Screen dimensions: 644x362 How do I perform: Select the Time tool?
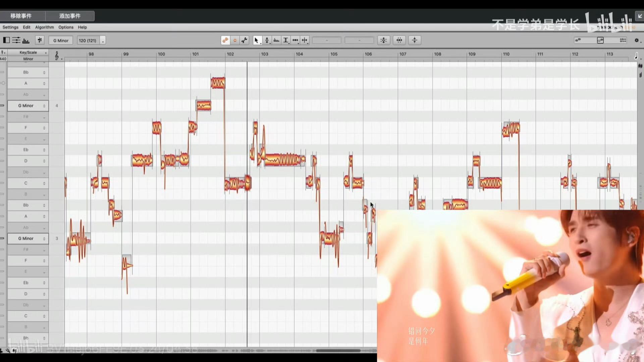pos(295,40)
